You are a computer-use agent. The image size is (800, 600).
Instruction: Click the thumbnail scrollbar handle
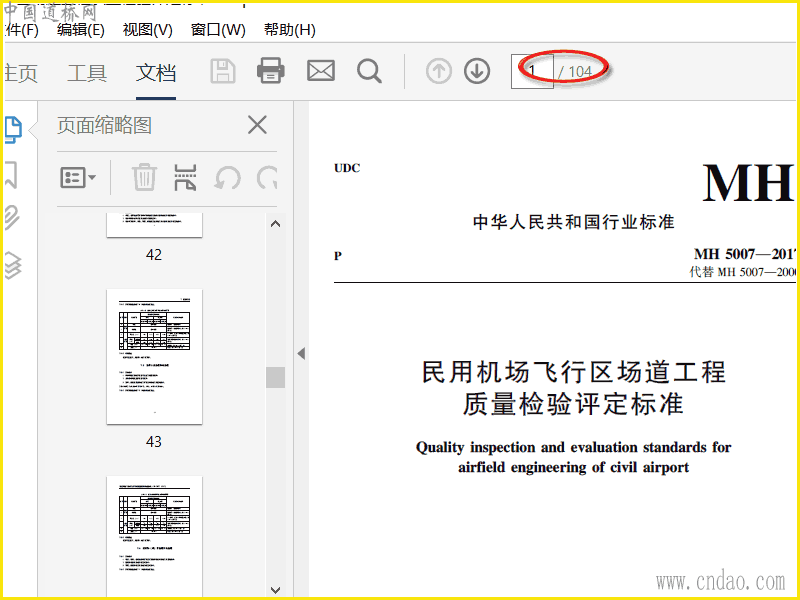tap(276, 378)
